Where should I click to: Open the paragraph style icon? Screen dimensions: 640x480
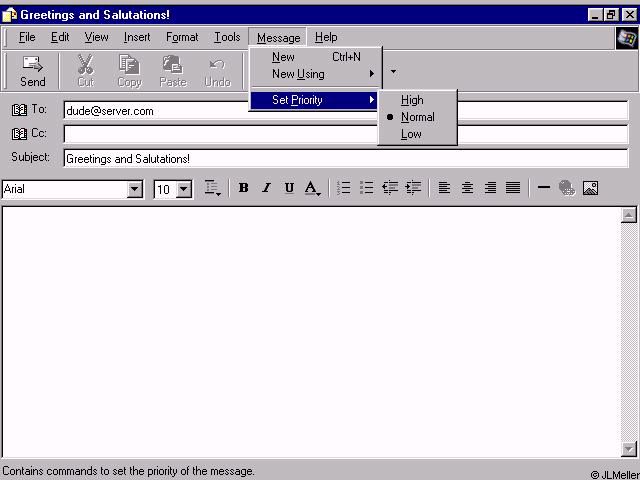click(x=212, y=188)
